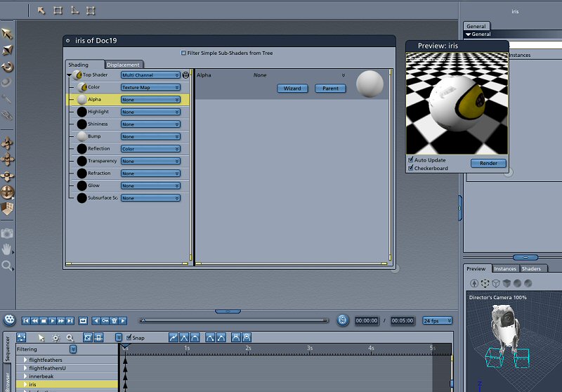
Task: Toggle the Auto Update checkbox
Action: click(411, 160)
